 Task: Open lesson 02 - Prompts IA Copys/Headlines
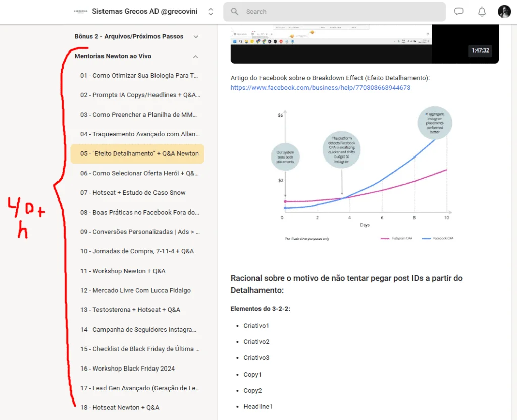coord(137,95)
